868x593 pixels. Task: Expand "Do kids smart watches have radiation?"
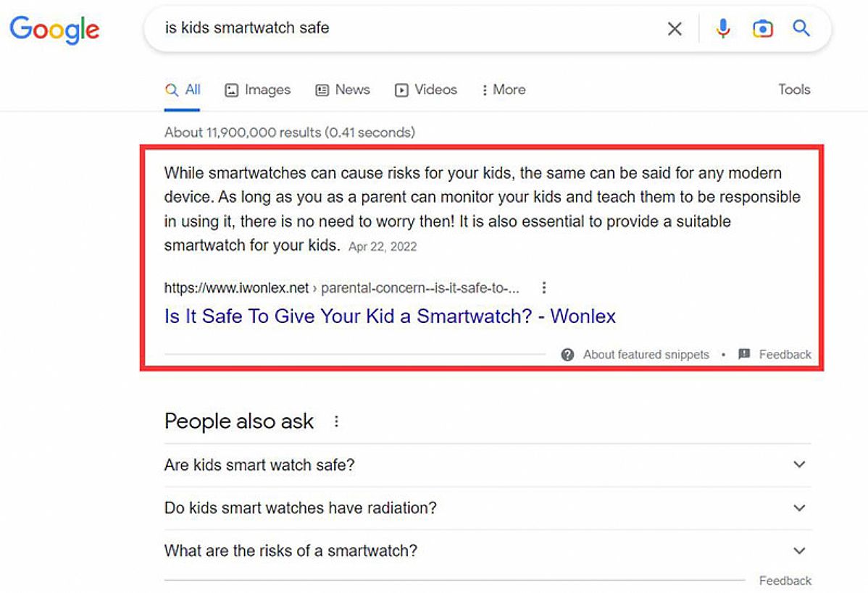pos(799,508)
